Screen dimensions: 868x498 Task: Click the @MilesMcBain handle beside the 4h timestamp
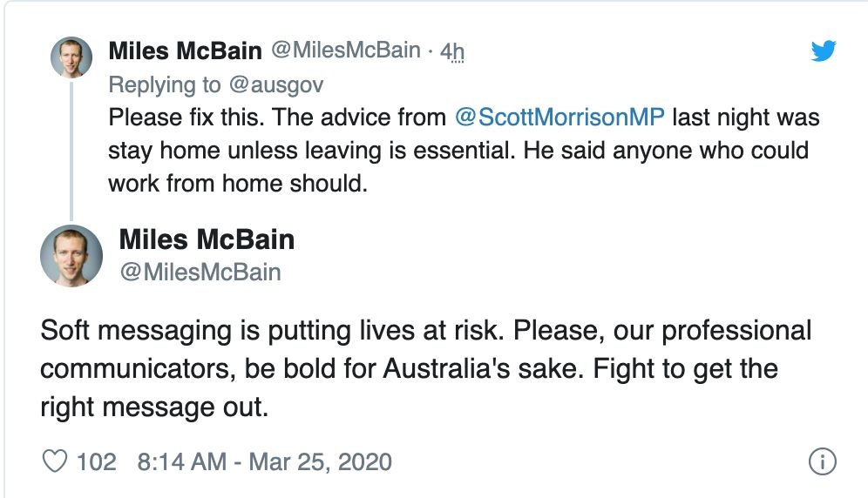[x=346, y=51]
